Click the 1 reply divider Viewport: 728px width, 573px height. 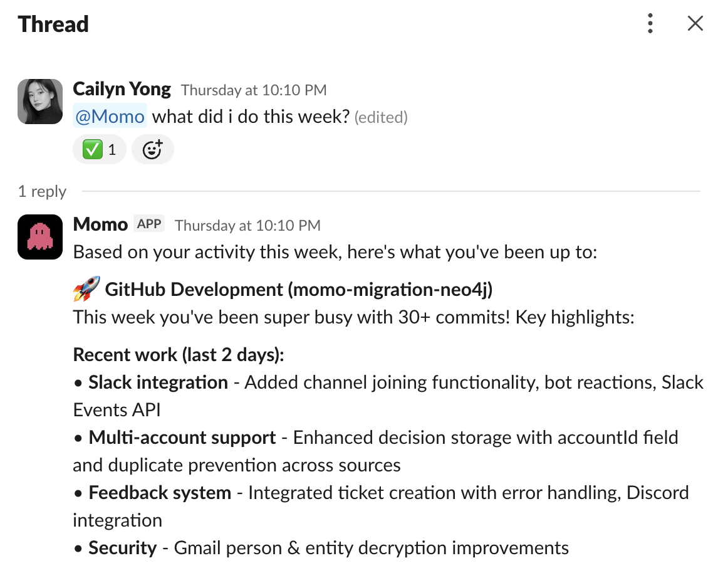(x=41, y=191)
